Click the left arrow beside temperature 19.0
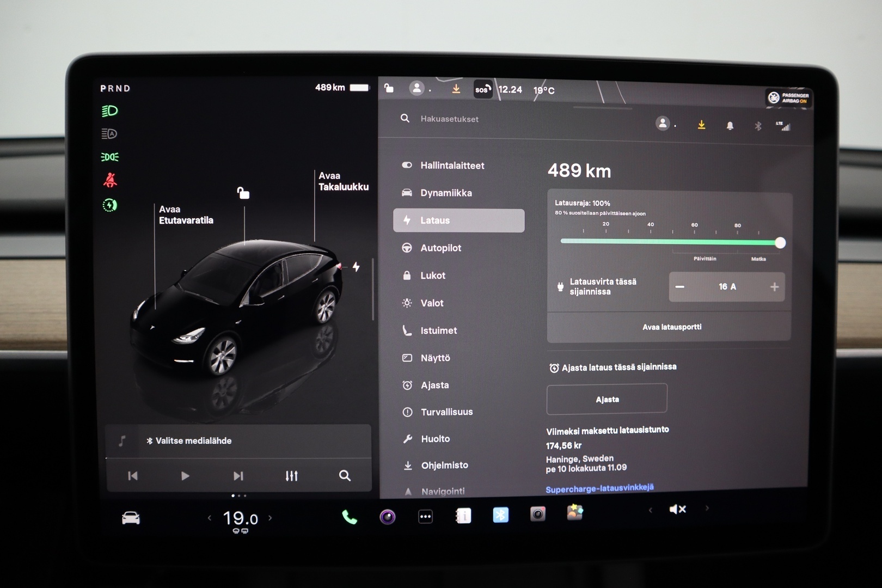882x588 pixels. point(209,518)
